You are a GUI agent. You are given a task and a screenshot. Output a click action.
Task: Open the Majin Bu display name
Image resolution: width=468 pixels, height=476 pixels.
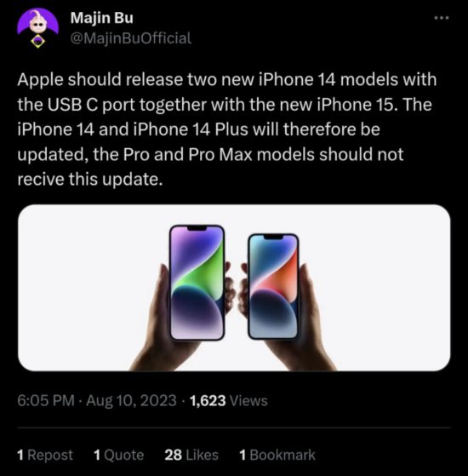click(101, 18)
